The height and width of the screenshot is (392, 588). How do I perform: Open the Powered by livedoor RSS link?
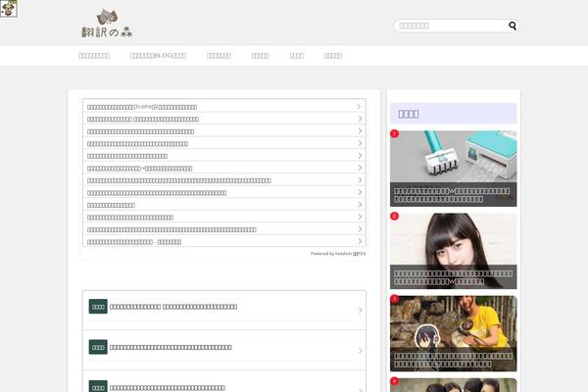click(x=338, y=254)
